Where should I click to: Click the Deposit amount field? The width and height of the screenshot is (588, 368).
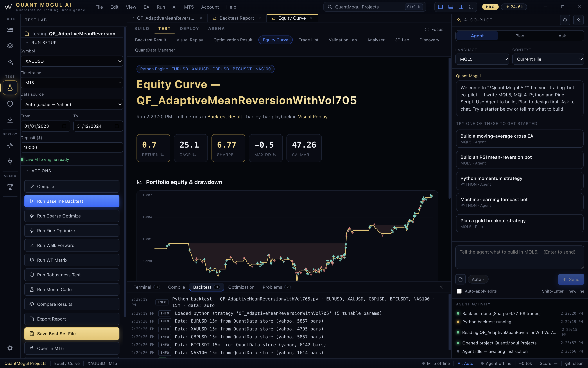pos(72,148)
